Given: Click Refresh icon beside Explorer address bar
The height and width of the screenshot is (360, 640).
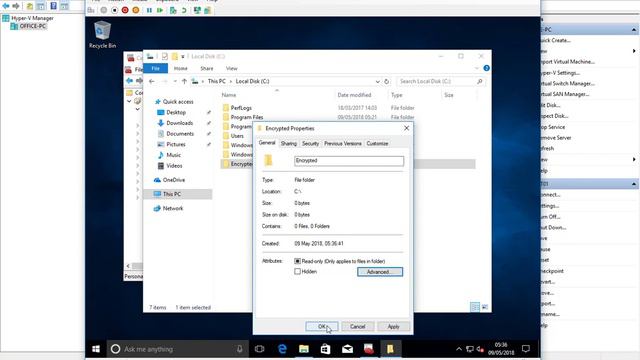Looking at the screenshot, I should tap(387, 81).
